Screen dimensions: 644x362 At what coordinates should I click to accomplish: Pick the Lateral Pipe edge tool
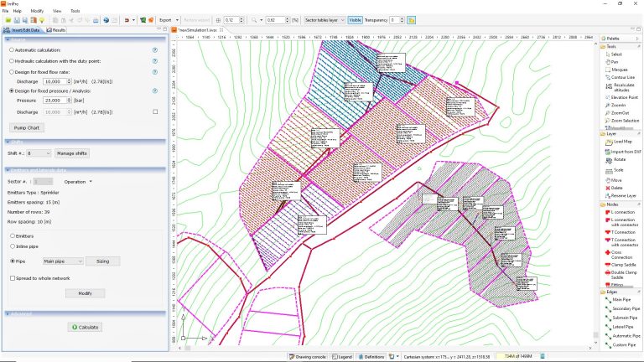[x=623, y=327]
